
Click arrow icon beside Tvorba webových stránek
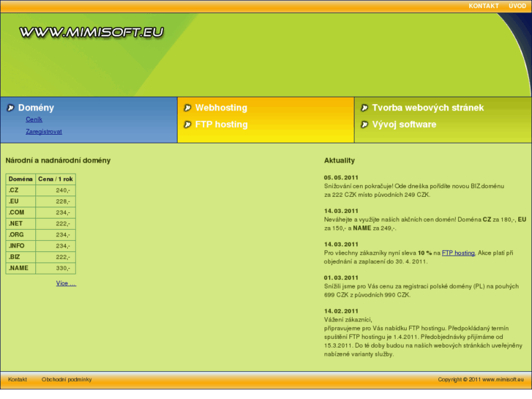pyautogui.click(x=364, y=108)
